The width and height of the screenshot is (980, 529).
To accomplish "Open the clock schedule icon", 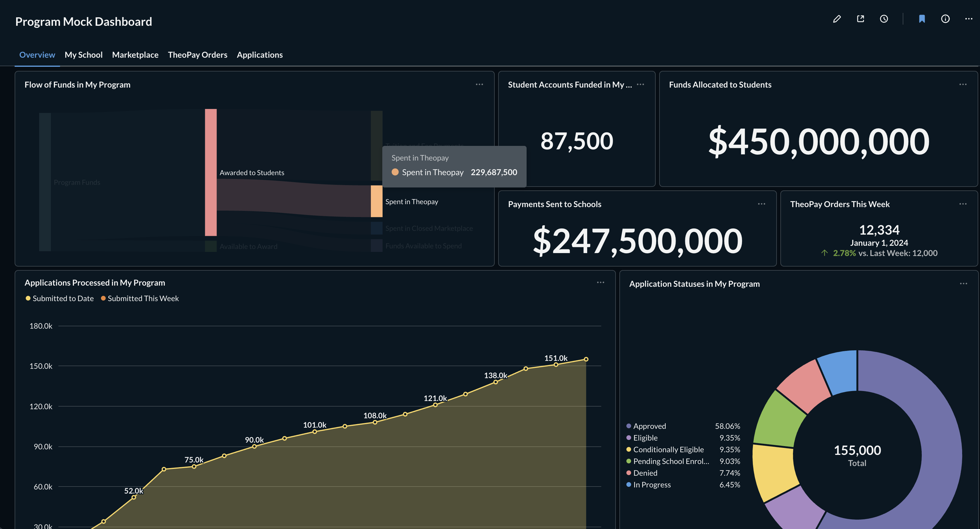I will [884, 19].
